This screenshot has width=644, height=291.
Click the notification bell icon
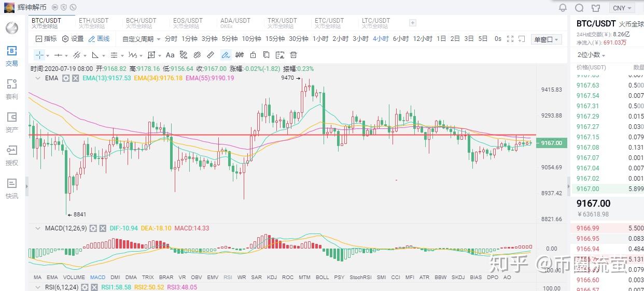563,8
